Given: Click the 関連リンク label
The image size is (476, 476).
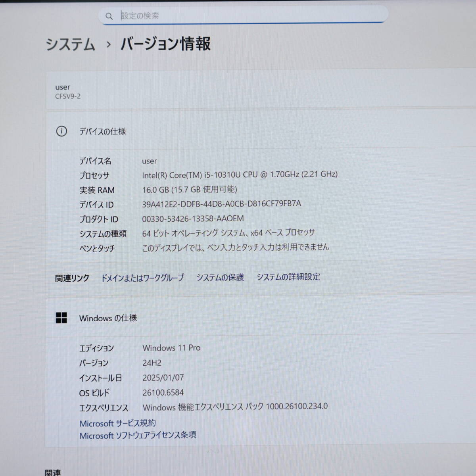Looking at the screenshot, I should click(72, 278).
